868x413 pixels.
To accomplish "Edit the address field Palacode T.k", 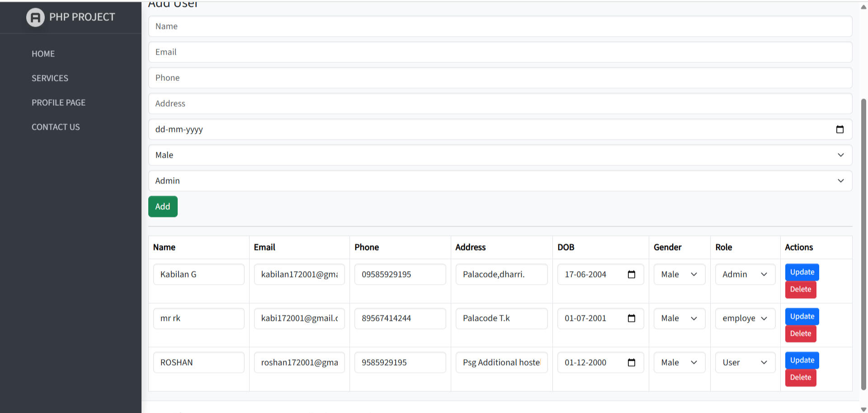I will (502, 318).
